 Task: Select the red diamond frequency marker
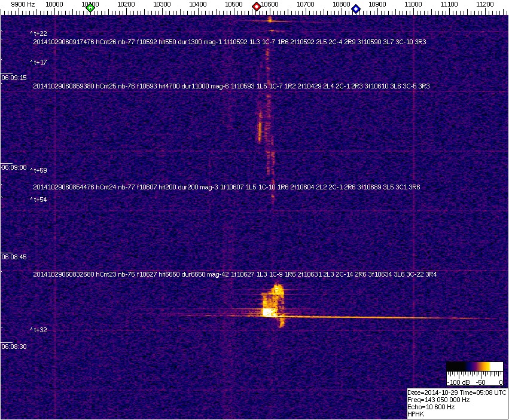pos(257,7)
